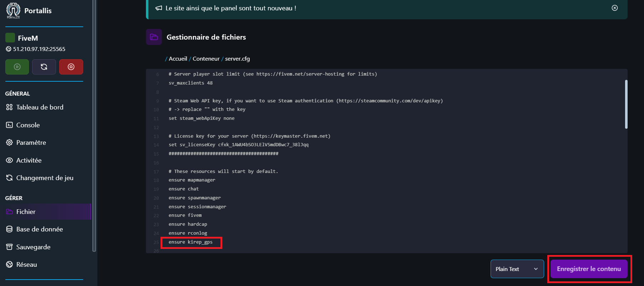Click the Activitée eye icon
Image resolution: width=644 pixels, height=286 pixels.
tap(9, 160)
